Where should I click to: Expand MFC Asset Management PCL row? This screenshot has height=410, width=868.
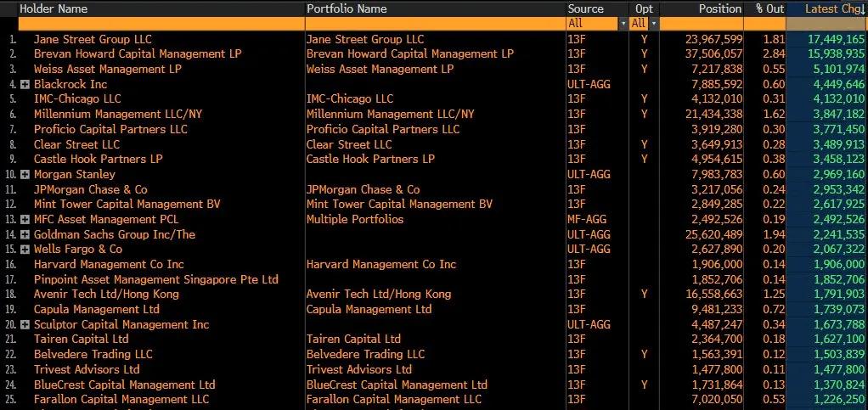coord(25,220)
